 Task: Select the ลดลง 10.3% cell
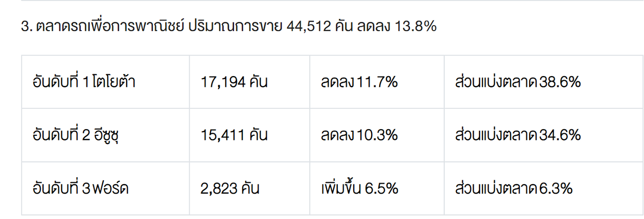coord(359,135)
